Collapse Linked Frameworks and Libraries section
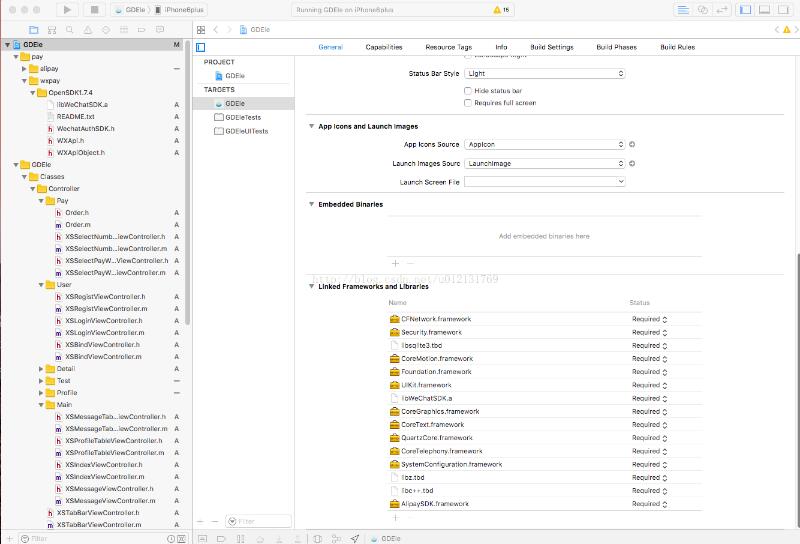 click(x=311, y=286)
